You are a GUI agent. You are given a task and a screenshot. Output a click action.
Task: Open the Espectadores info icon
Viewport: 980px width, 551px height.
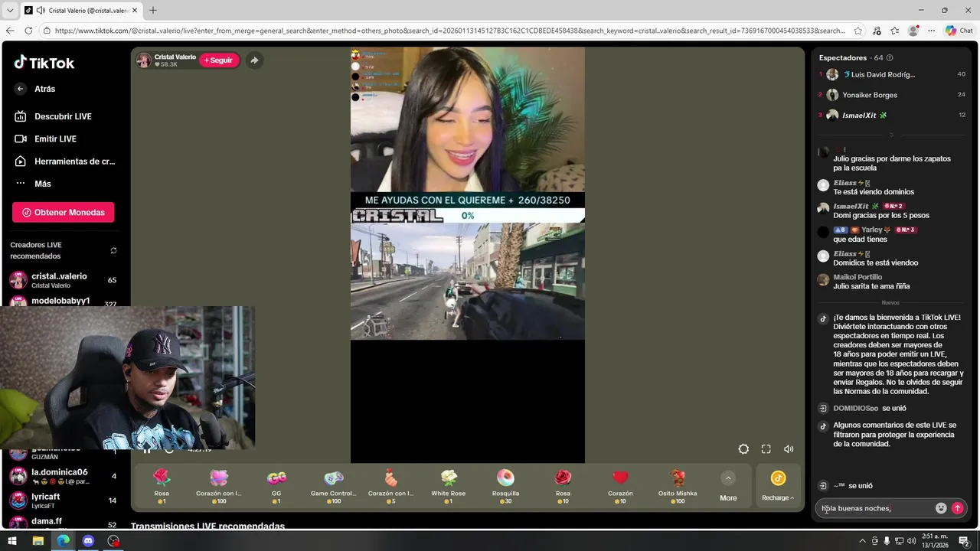point(890,58)
